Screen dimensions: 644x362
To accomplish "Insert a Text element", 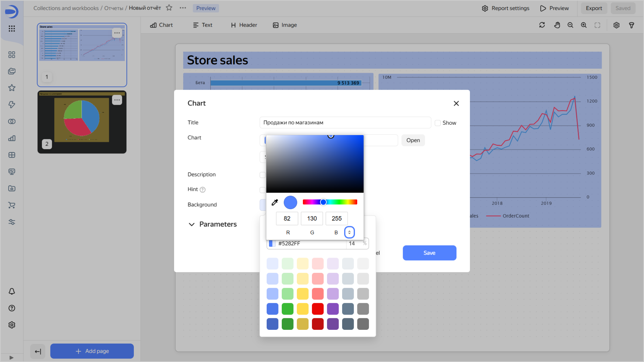I will 203,25.
